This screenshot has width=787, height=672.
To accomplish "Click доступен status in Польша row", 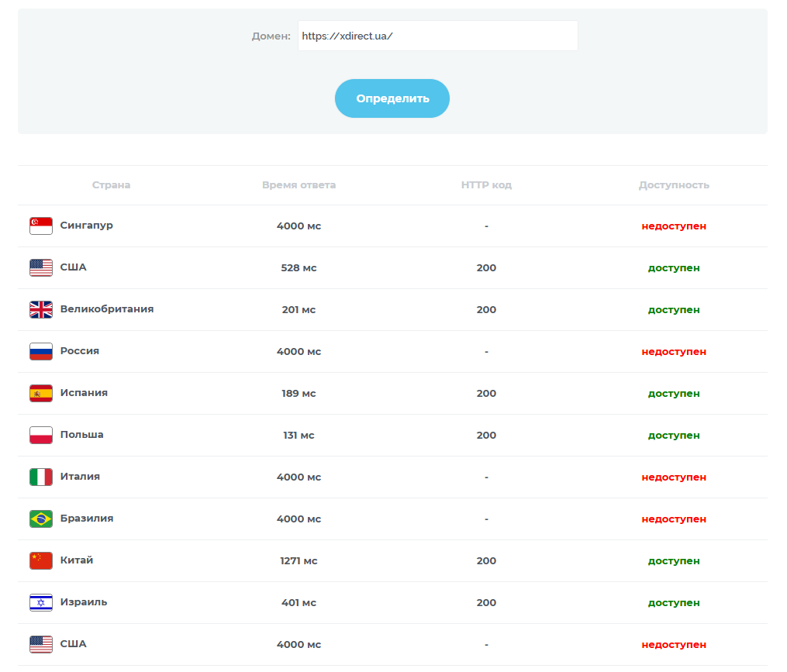I will tap(674, 436).
